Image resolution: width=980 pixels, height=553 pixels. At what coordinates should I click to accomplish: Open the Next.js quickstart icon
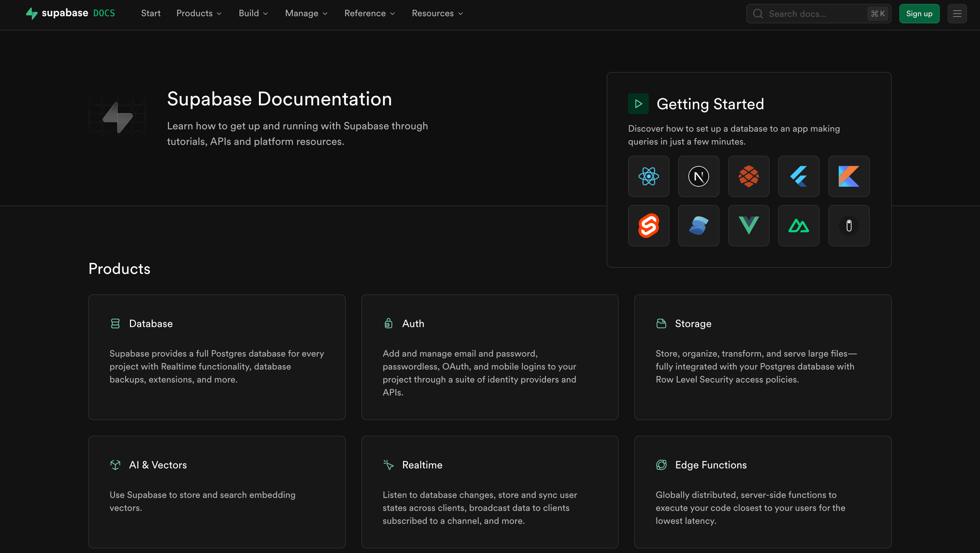[x=698, y=176]
